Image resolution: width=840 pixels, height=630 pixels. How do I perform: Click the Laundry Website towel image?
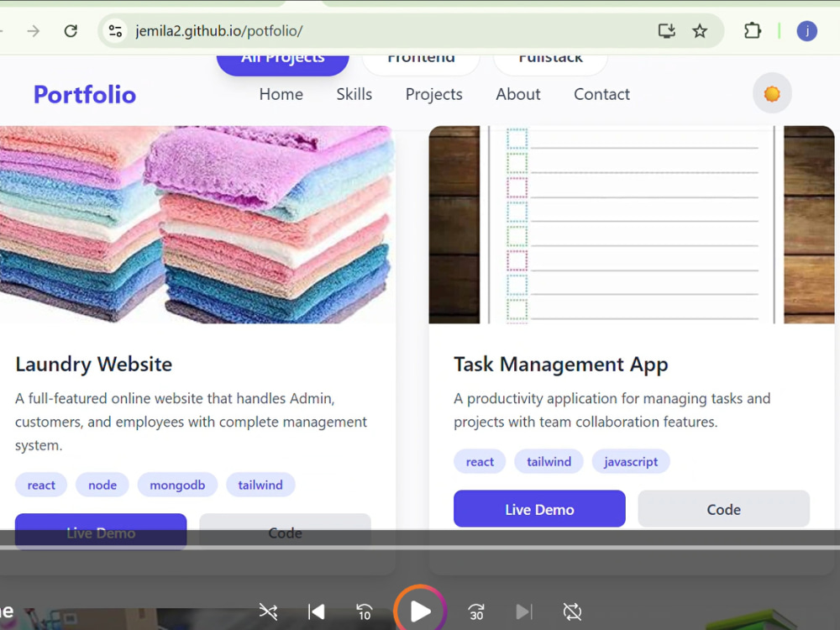coord(197,224)
